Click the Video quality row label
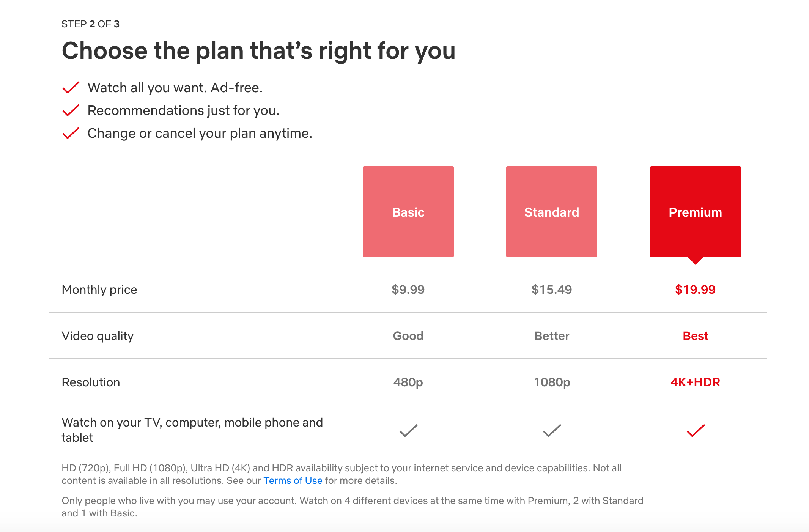809x532 pixels. (98, 335)
